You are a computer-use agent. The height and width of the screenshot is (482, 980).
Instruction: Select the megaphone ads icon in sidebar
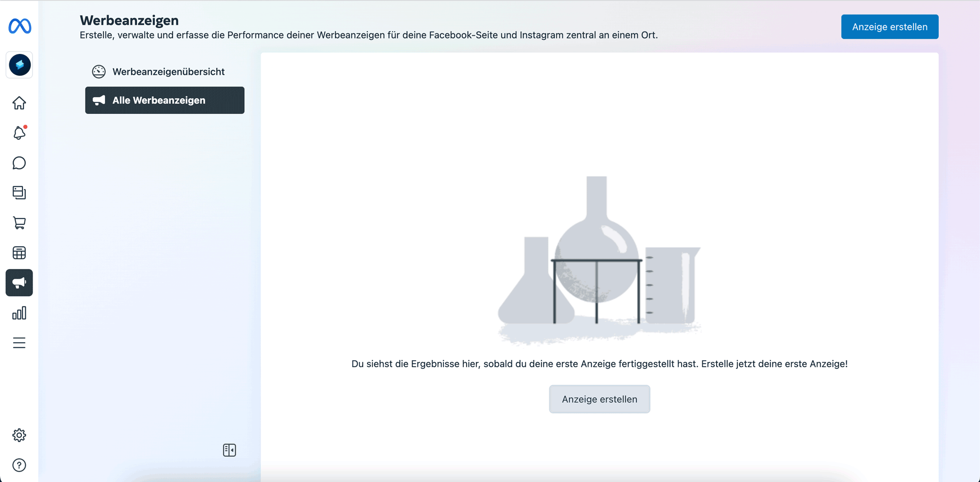(x=19, y=283)
